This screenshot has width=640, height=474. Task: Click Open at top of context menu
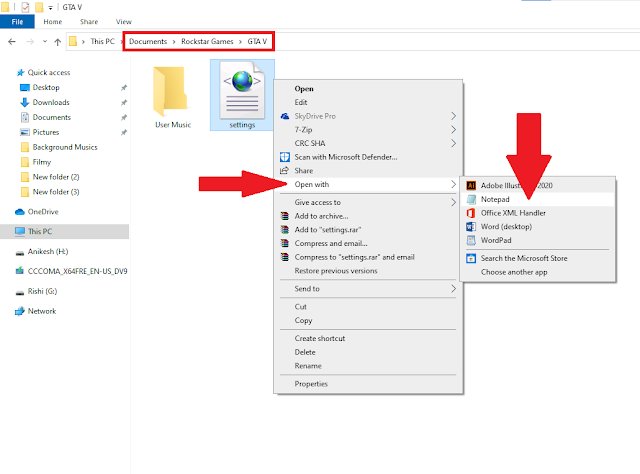368,89
